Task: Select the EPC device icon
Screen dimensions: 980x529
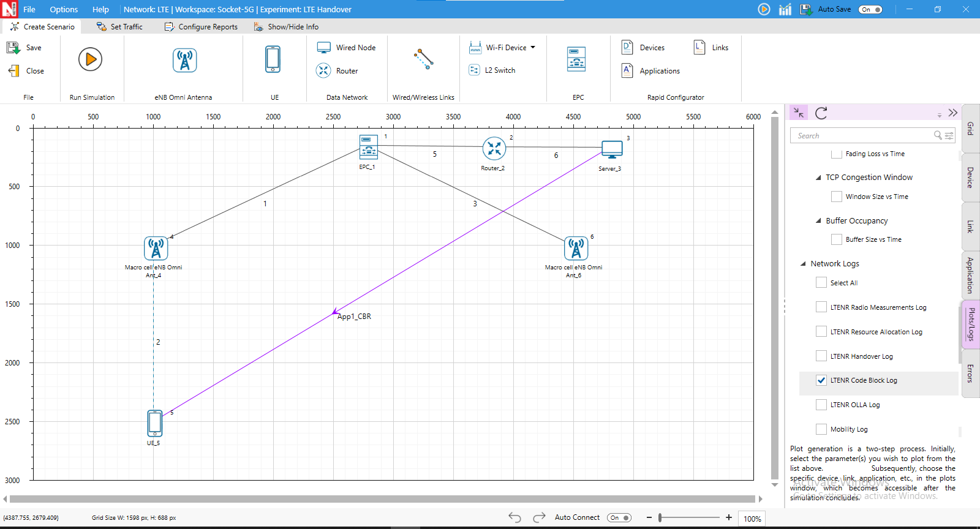Action: coord(576,59)
